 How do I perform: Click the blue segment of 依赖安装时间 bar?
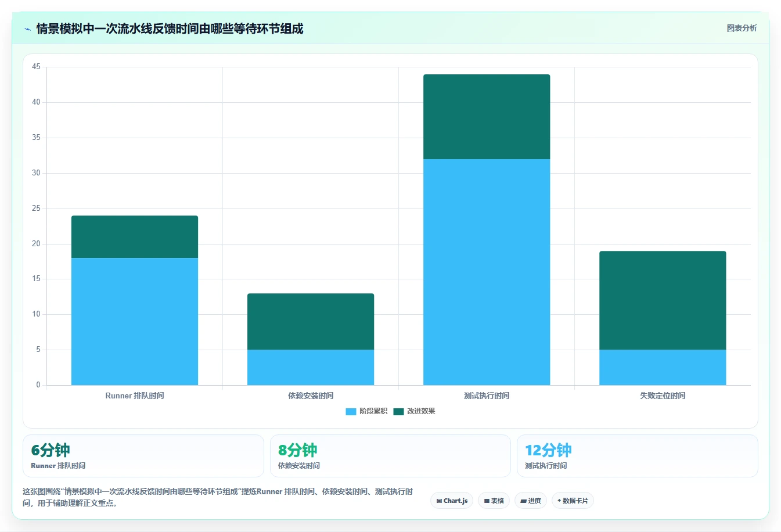[x=311, y=367]
